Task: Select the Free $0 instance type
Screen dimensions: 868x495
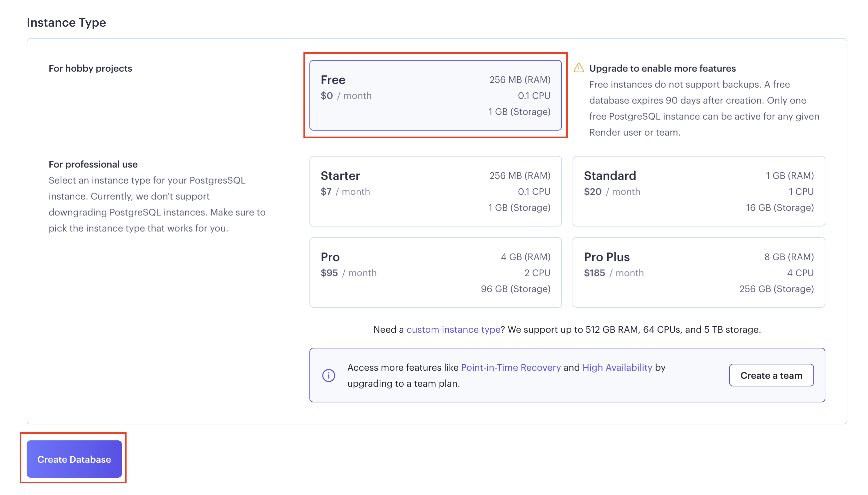Action: 435,95
